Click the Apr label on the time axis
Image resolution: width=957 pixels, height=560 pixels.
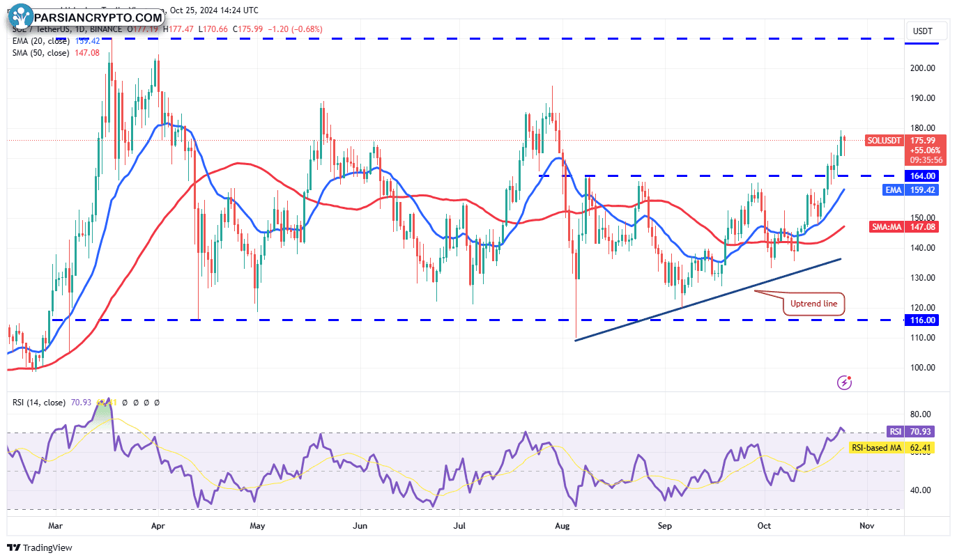(x=158, y=526)
